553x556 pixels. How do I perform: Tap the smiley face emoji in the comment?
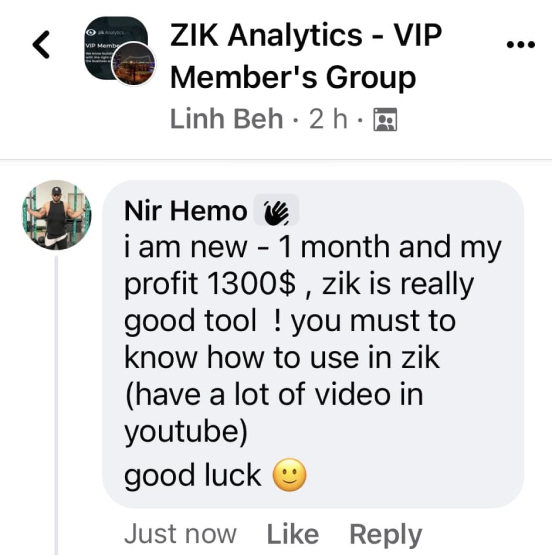(x=289, y=475)
